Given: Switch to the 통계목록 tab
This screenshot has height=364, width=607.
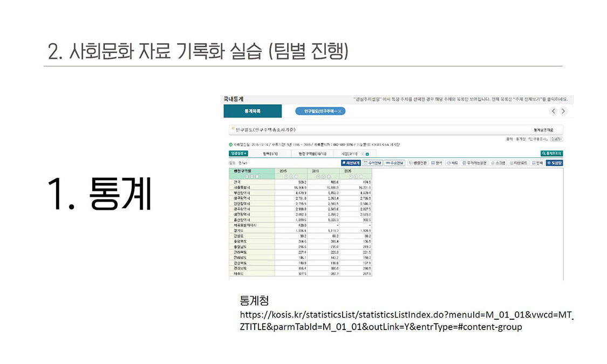Looking at the screenshot, I should 253,111.
